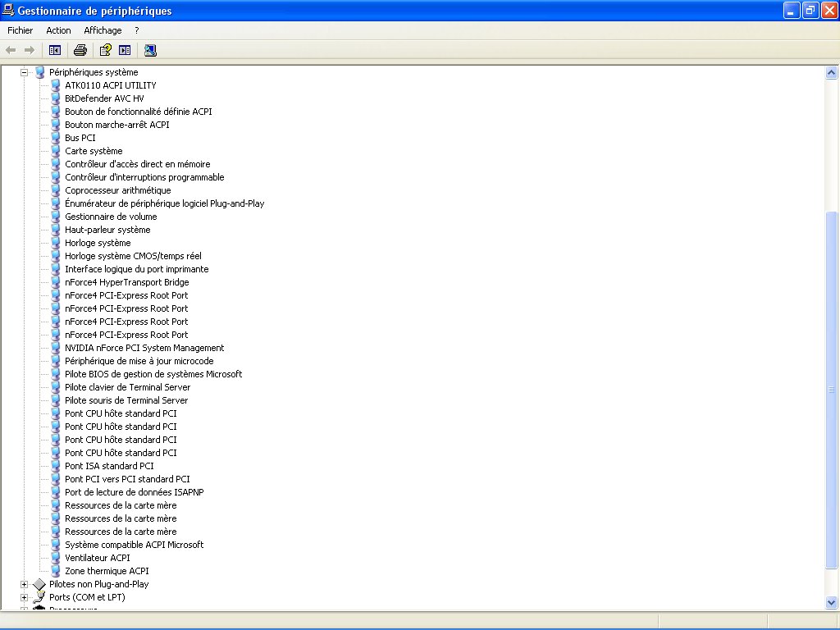Click the Print icon in the toolbar
Viewport: 840px width, 630px height.
pos(80,50)
